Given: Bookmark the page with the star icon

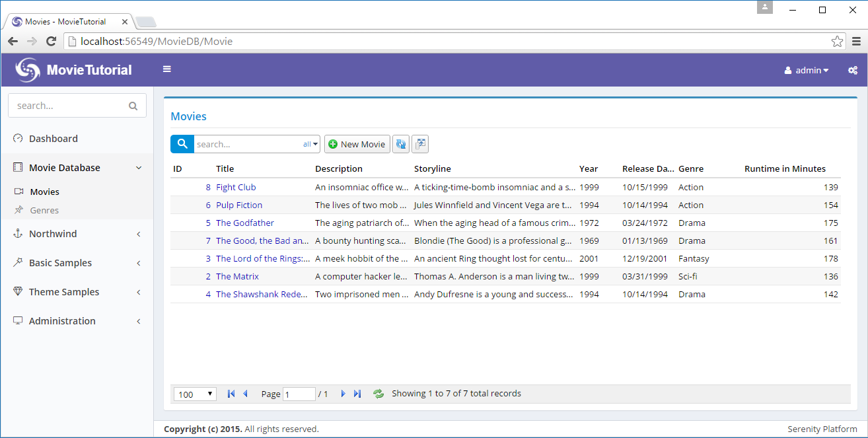Looking at the screenshot, I should (837, 42).
